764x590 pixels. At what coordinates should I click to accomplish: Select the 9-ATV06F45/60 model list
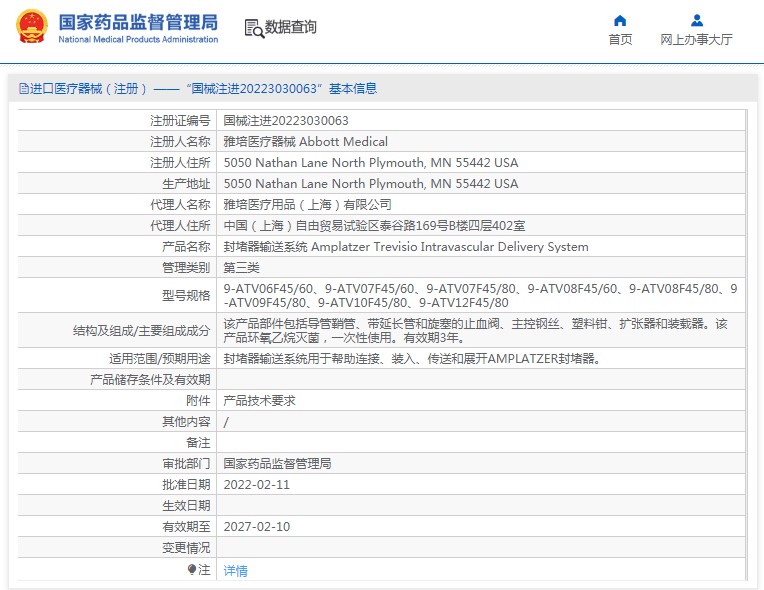[480, 295]
